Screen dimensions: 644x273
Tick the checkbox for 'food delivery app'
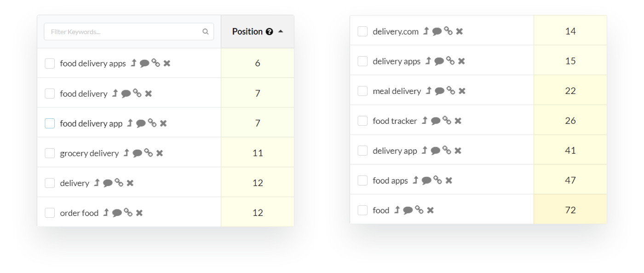[x=50, y=123]
